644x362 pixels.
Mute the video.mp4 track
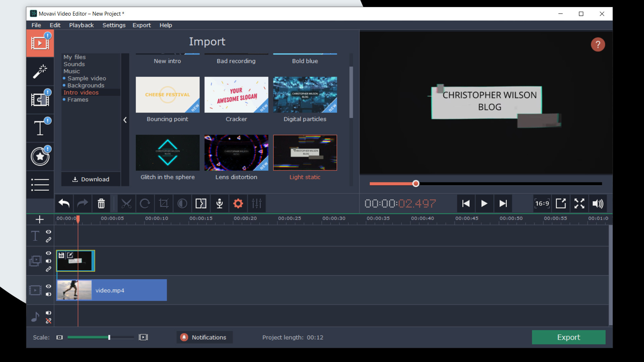48,295
